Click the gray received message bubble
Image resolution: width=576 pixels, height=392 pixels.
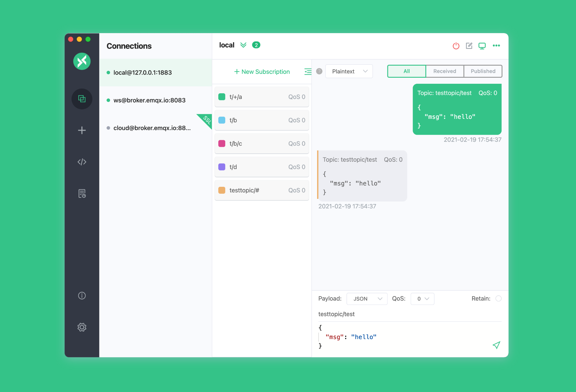(362, 176)
